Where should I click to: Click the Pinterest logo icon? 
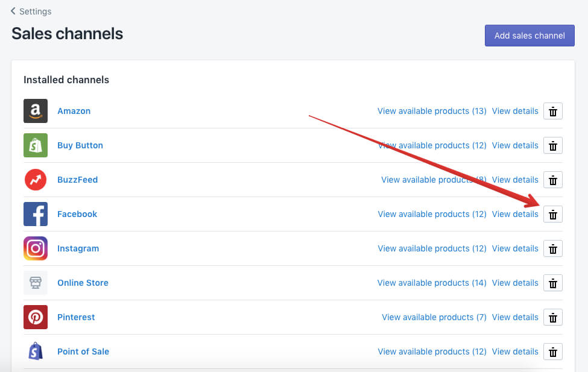click(36, 317)
